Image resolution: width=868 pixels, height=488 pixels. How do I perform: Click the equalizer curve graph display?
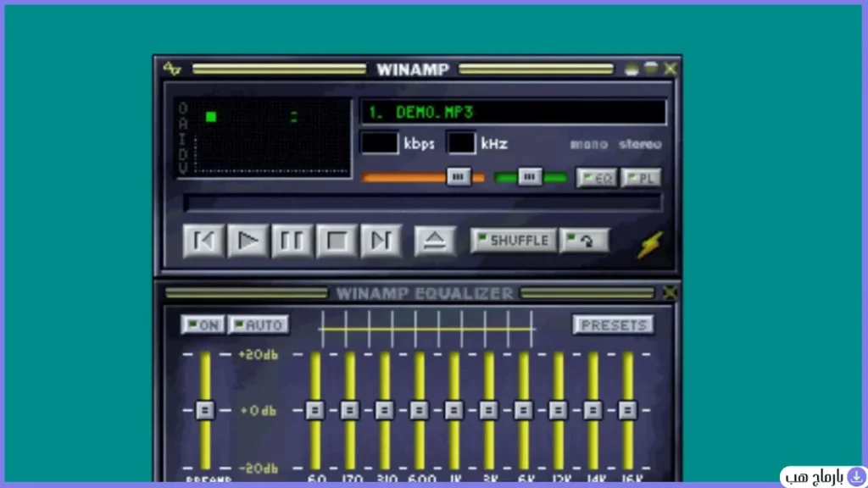pyautogui.click(x=427, y=329)
